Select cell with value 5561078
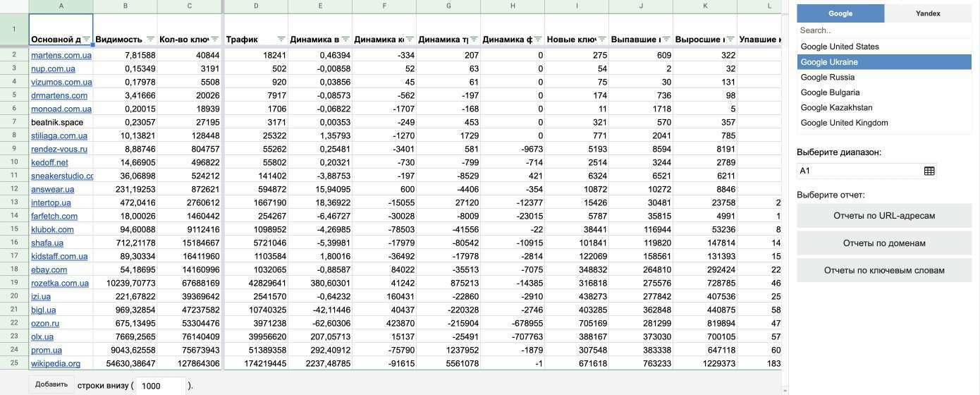 coord(448,363)
